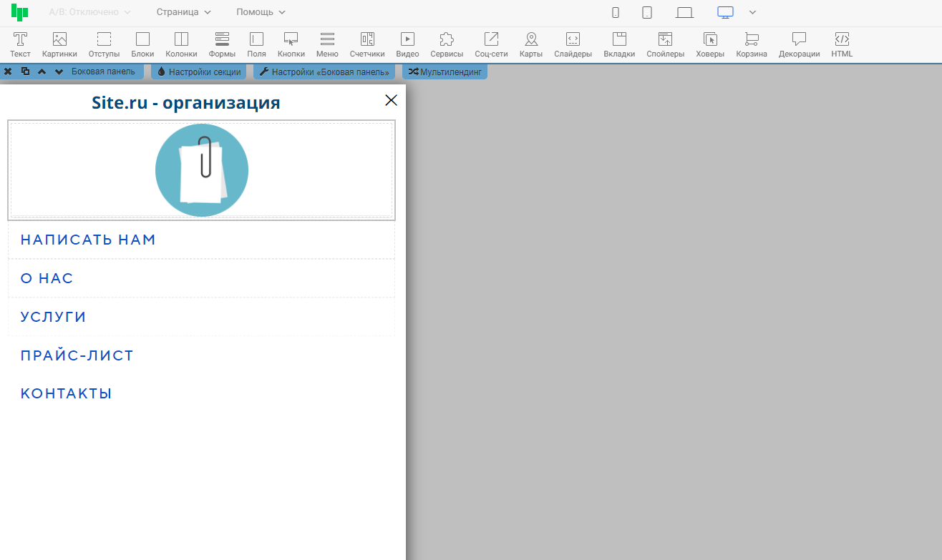
Task: Open the Страница dropdown menu
Action: click(x=184, y=12)
